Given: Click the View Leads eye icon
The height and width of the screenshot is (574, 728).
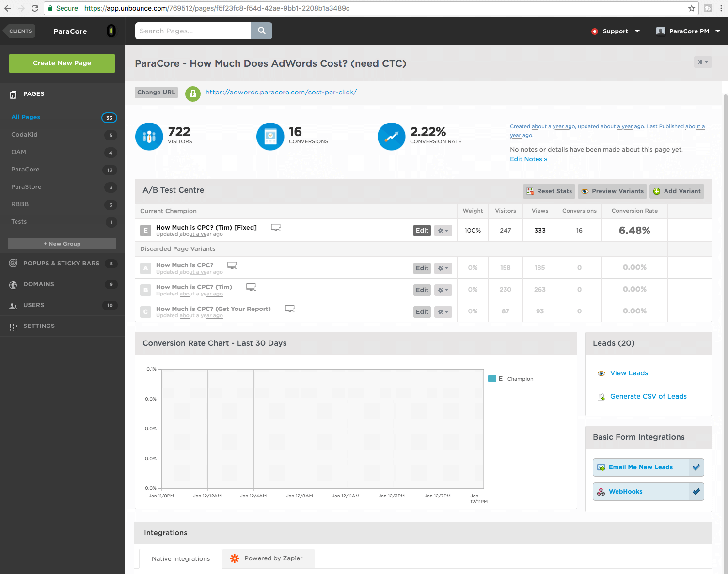Looking at the screenshot, I should tap(601, 373).
